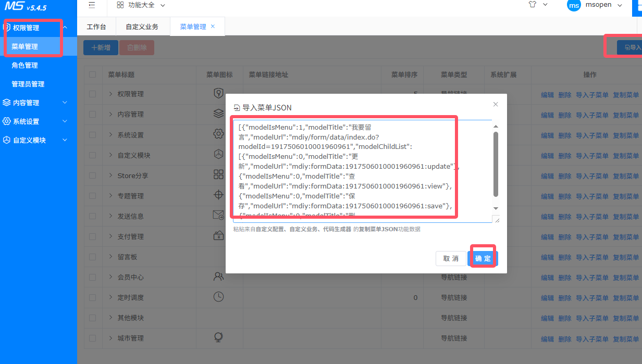642x364 pixels.
Task: Click the Store分享 grid icon
Action: coord(218,174)
